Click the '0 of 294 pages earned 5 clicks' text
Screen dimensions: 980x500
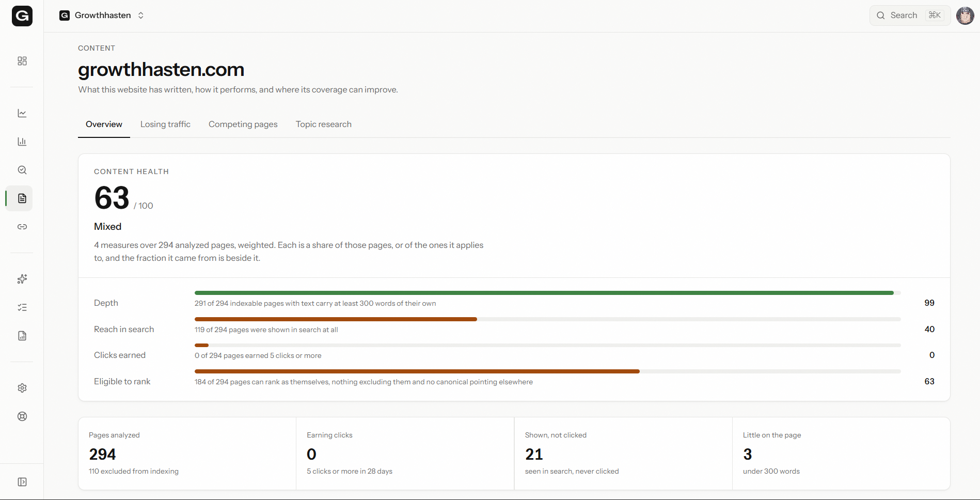point(258,356)
